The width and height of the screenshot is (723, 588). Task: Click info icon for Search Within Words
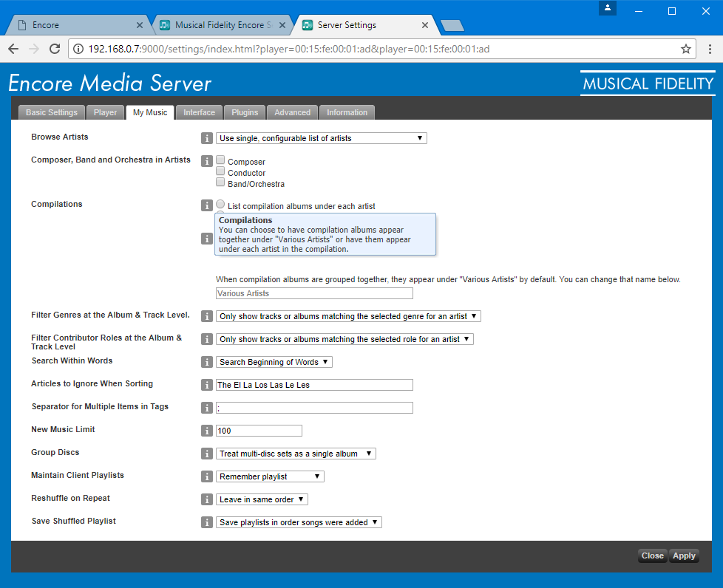(206, 362)
